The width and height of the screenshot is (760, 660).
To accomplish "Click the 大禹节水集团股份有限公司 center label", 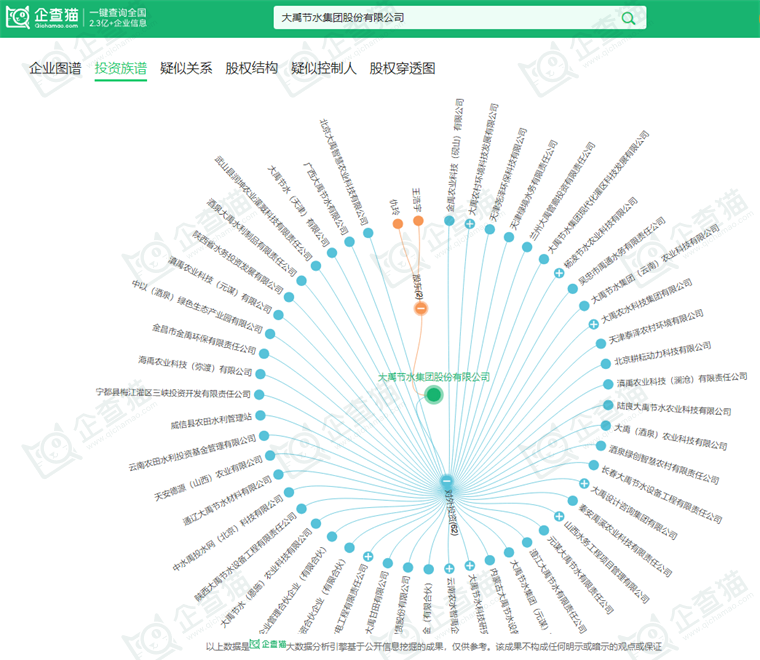I will click(x=434, y=377).
